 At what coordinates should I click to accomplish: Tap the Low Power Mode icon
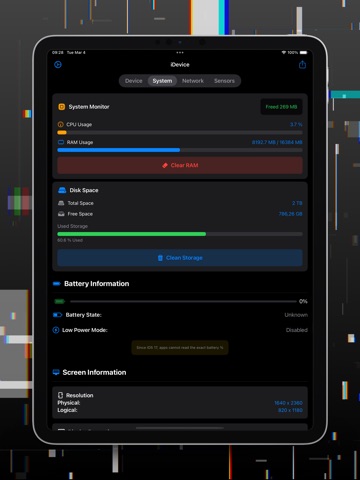coord(56,330)
